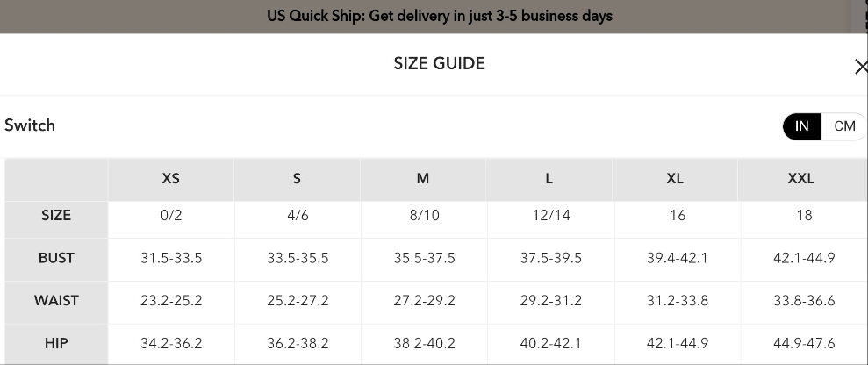This screenshot has height=365, width=868.
Task: Switch measurements to CM
Action: 844,126
